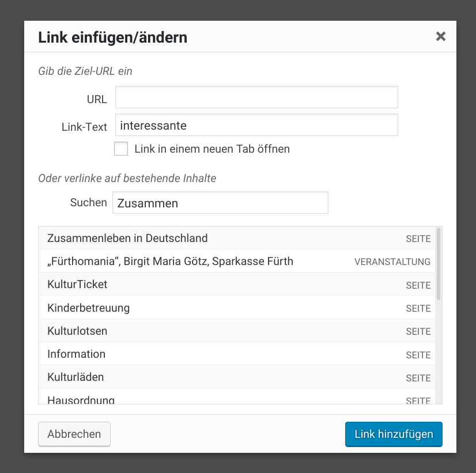Click the SEITE label next to KulturTicket
This screenshot has height=473, width=476.
(418, 285)
